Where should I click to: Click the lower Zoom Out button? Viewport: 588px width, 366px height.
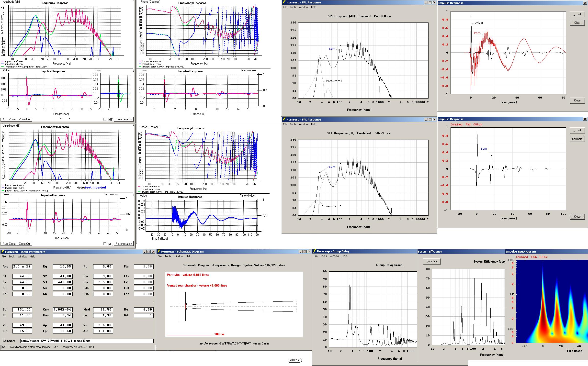(25, 244)
